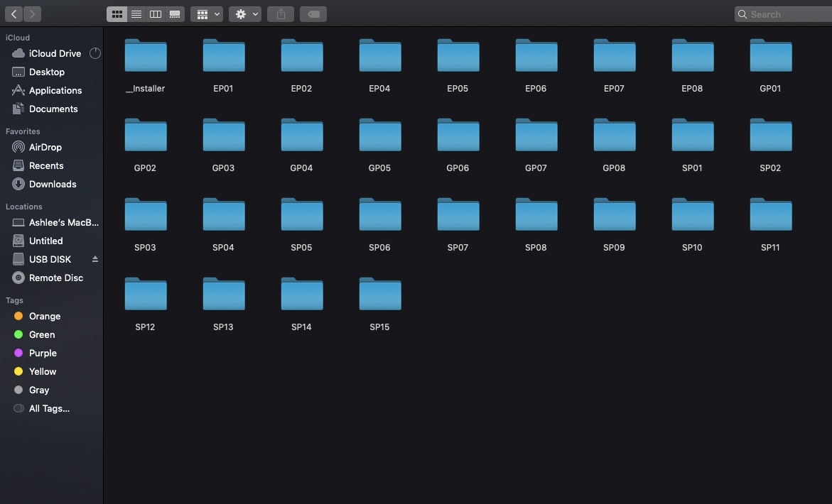Click the Edit Tags toolbar button

(x=313, y=14)
